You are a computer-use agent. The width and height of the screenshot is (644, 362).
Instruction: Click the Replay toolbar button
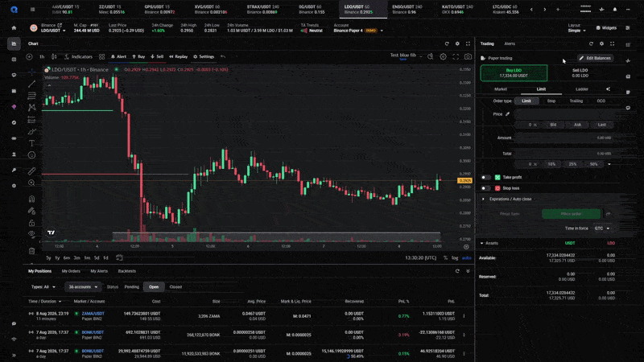(178, 56)
